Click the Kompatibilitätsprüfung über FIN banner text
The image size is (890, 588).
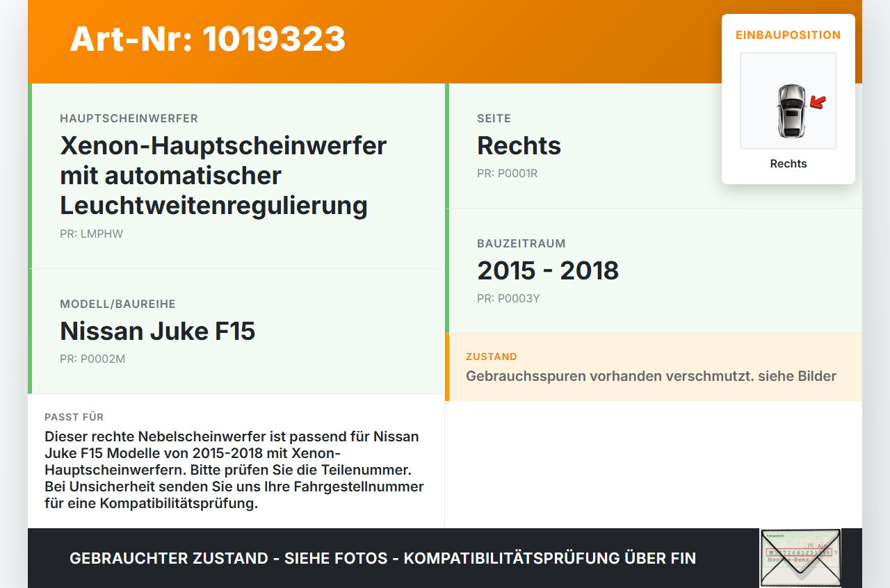[382, 558]
